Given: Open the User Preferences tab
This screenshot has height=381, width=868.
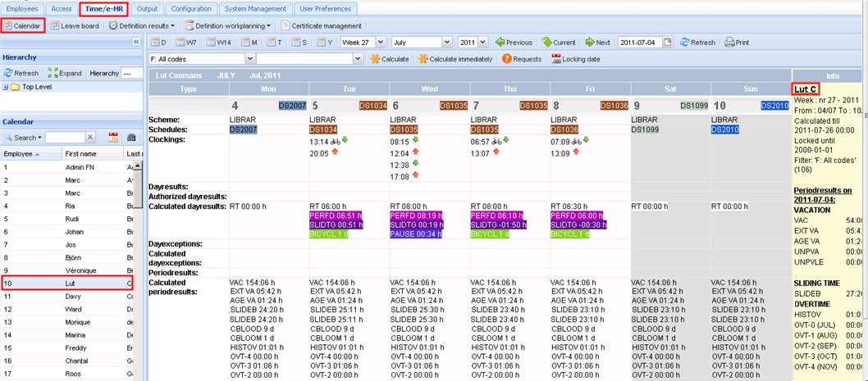Looking at the screenshot, I should coord(326,9).
